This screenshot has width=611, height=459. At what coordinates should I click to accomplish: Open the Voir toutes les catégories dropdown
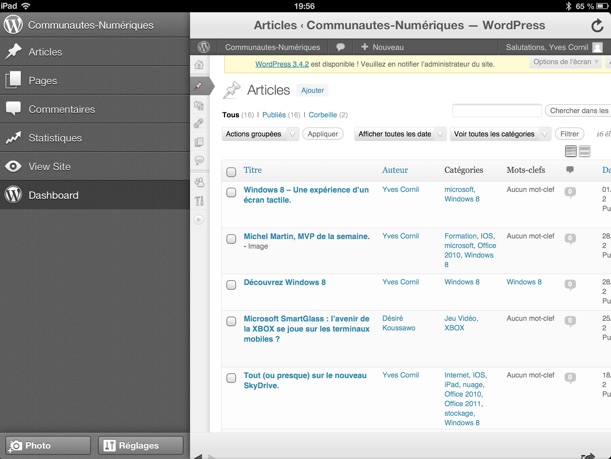pyautogui.click(x=500, y=134)
